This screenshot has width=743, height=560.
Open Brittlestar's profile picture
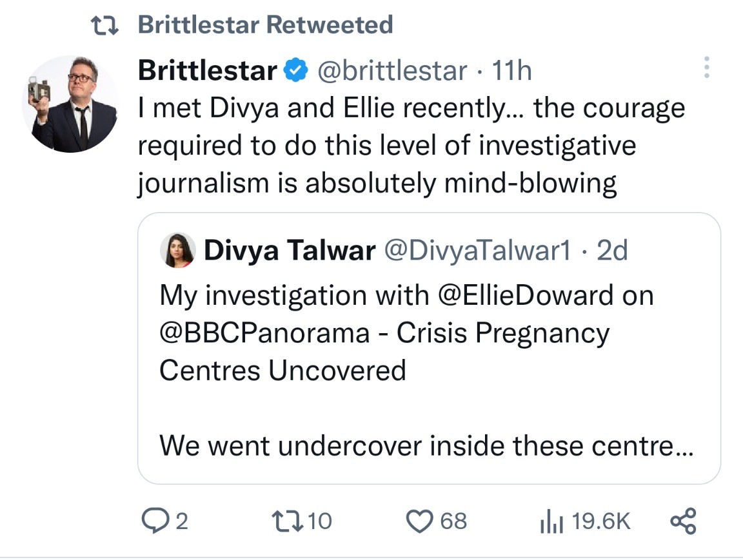pos(70,104)
